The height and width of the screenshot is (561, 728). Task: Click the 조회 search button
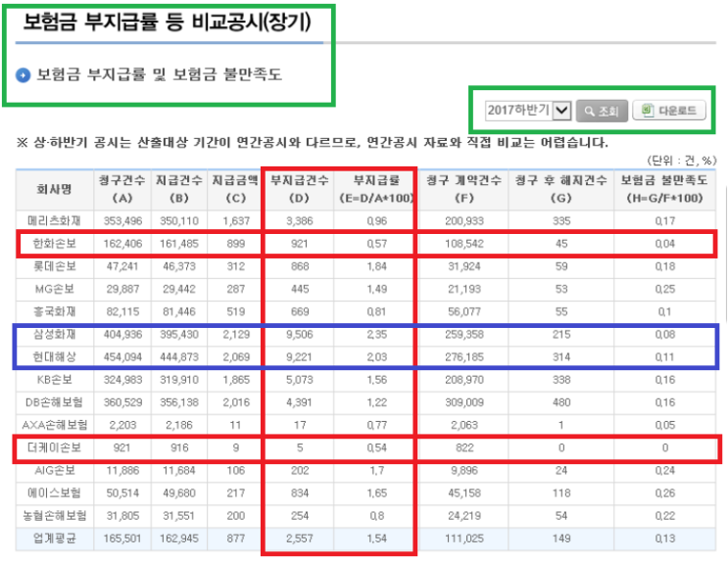[x=602, y=112]
